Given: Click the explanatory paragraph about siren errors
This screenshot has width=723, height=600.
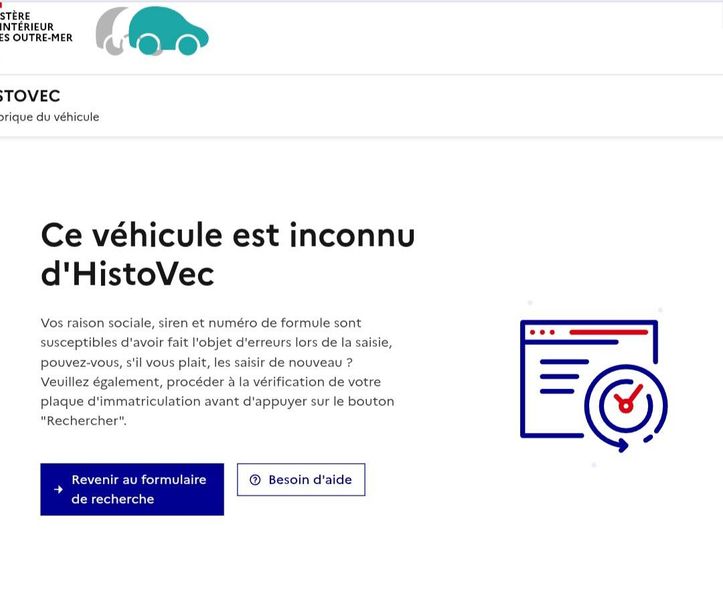Looking at the screenshot, I should pyautogui.click(x=217, y=372).
